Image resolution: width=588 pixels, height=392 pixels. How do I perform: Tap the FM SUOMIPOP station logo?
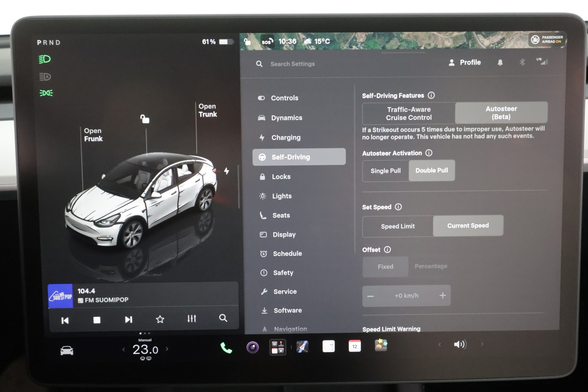pos(60,296)
